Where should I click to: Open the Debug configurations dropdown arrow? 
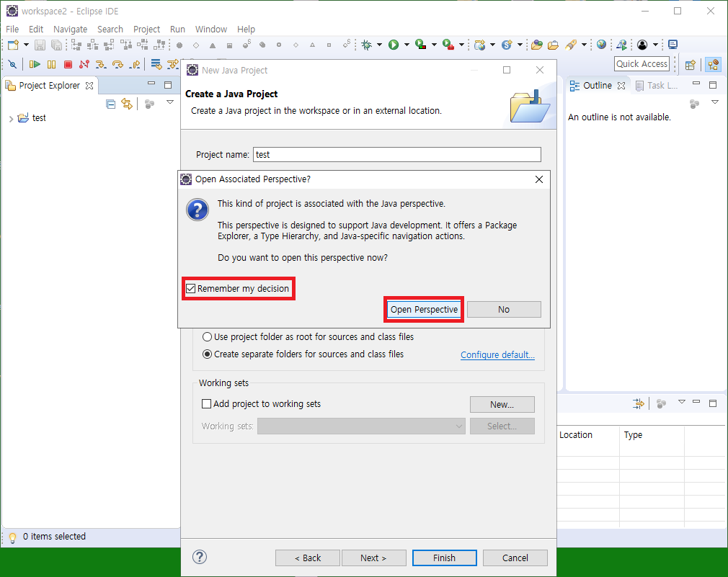click(379, 45)
